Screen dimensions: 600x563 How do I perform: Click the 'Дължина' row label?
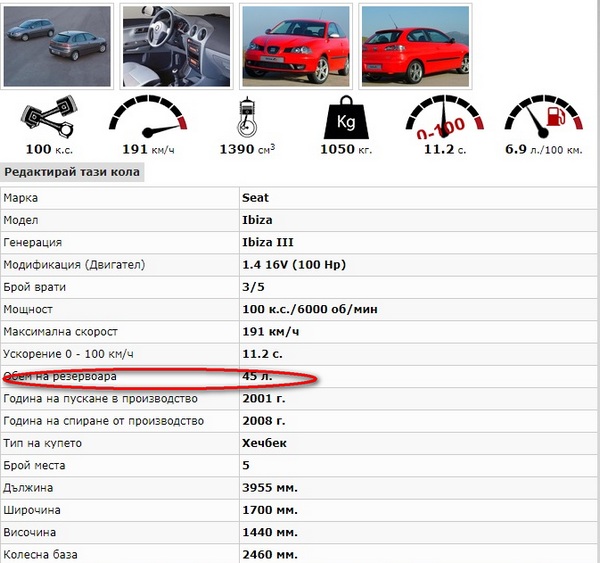pyautogui.click(x=28, y=488)
